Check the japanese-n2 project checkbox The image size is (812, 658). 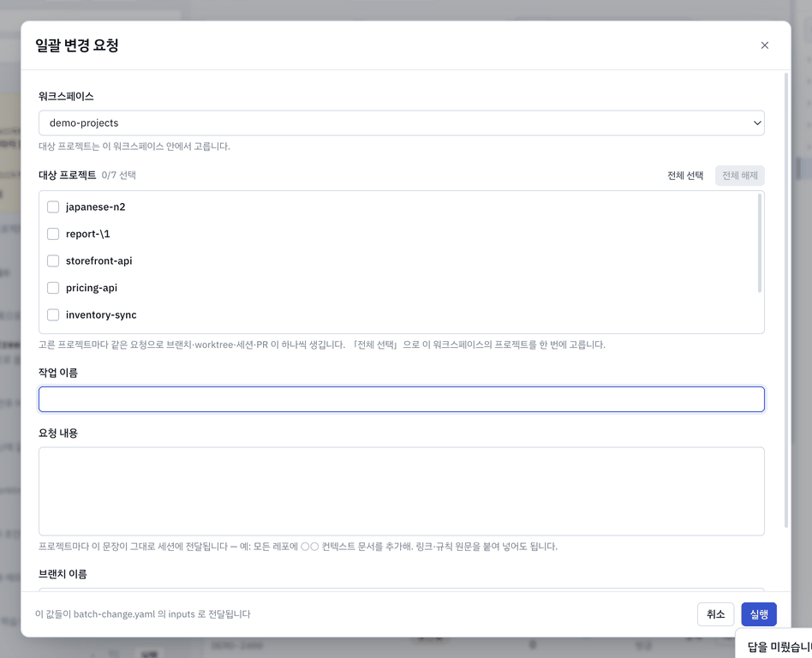53,206
